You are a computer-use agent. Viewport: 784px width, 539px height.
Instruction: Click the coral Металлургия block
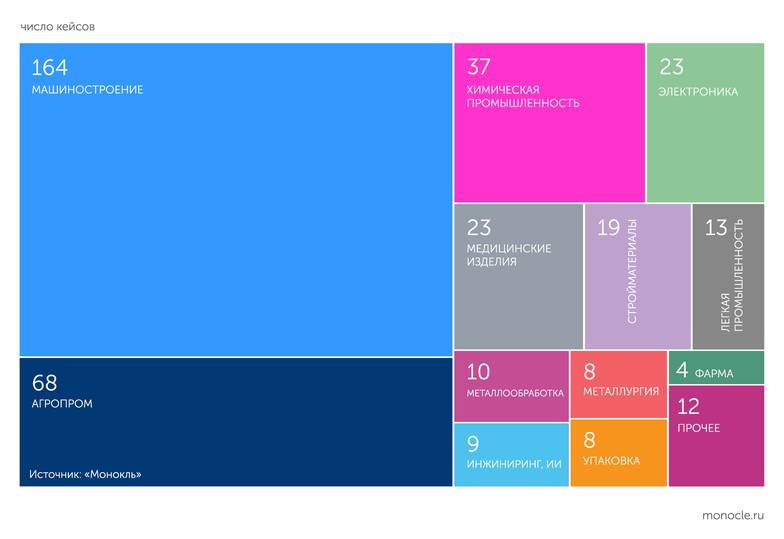[618, 384]
